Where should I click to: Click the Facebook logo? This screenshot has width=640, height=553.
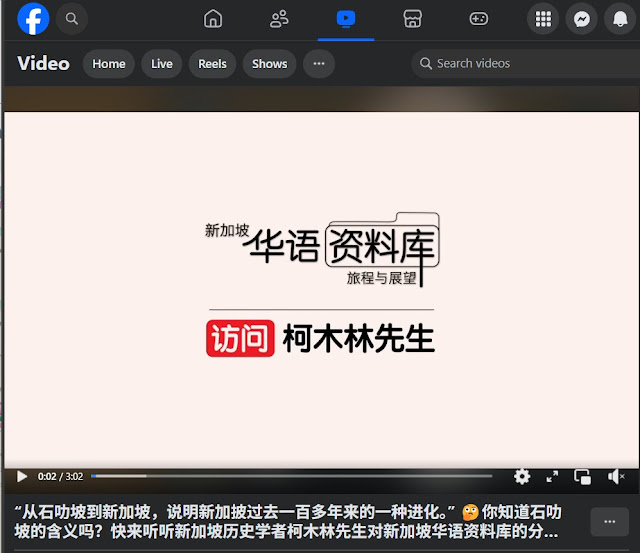click(x=33, y=19)
